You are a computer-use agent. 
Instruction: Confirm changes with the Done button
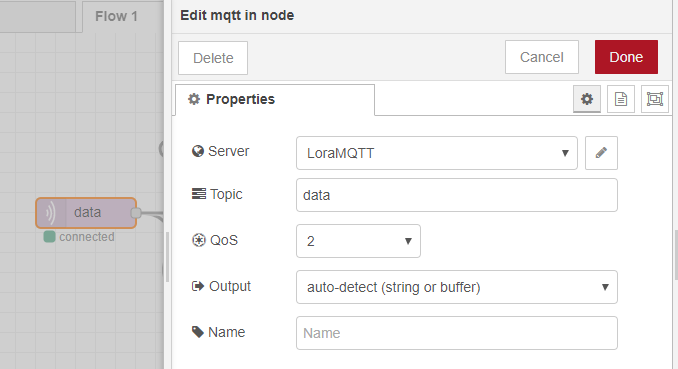(626, 57)
